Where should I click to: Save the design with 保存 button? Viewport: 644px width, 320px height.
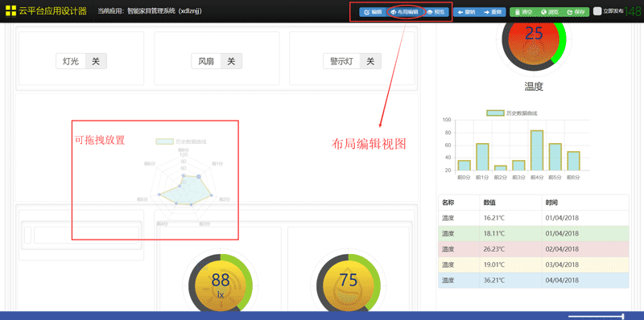click(x=576, y=12)
